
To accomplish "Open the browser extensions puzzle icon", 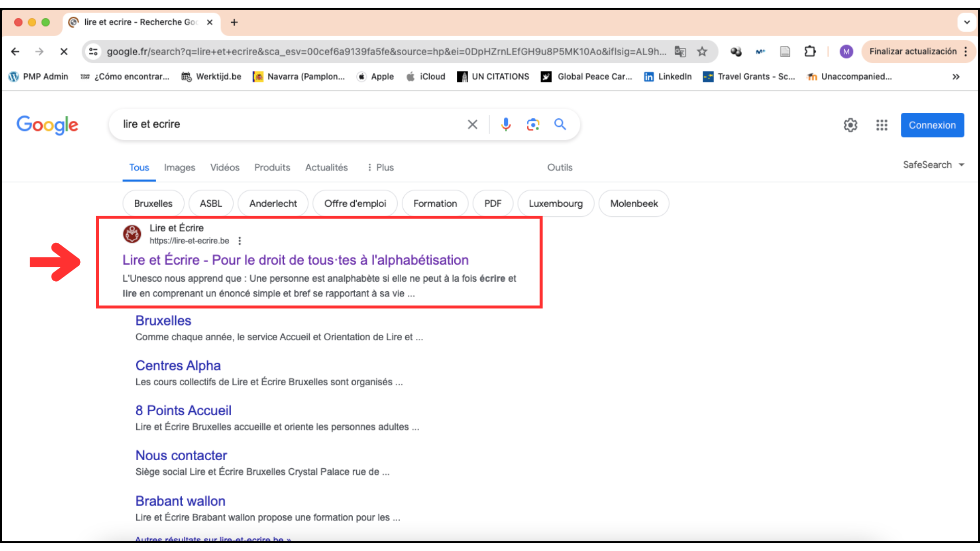I will point(810,52).
